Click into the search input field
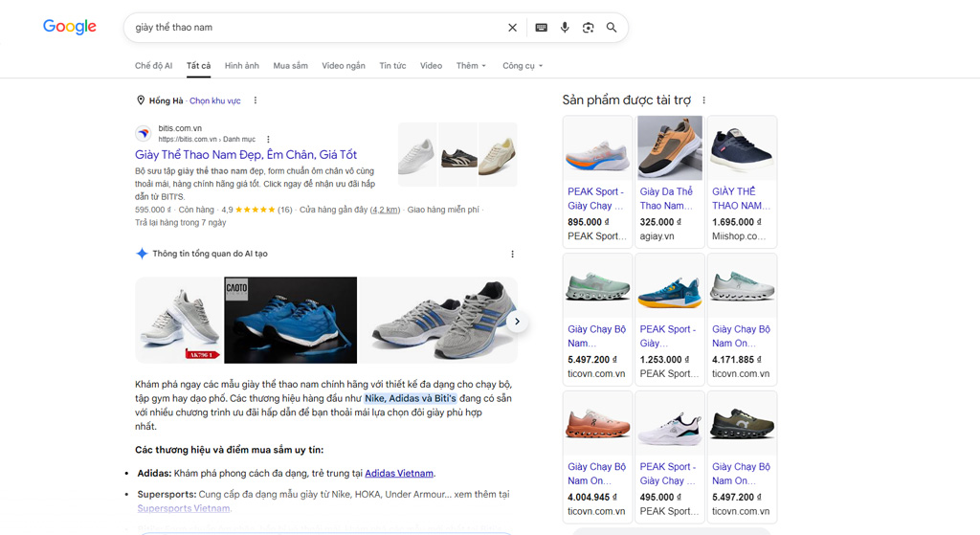This screenshot has height=535, width=980. [x=316, y=28]
